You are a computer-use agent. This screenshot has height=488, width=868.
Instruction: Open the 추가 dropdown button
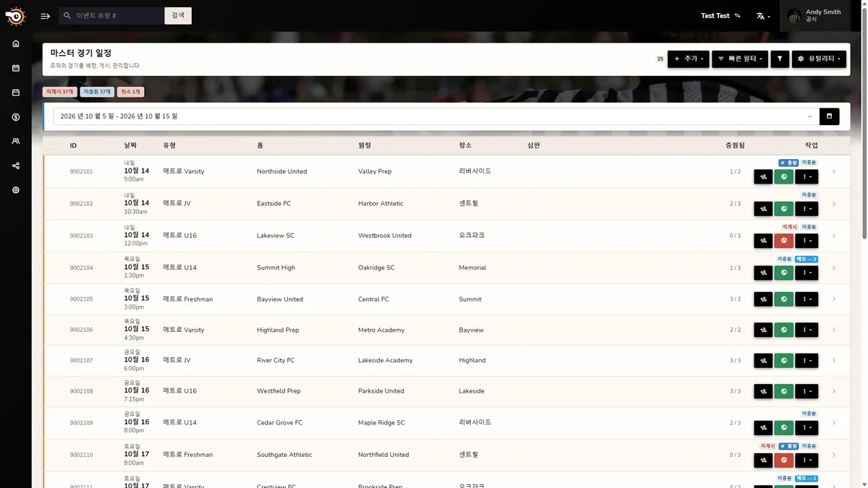coord(689,59)
